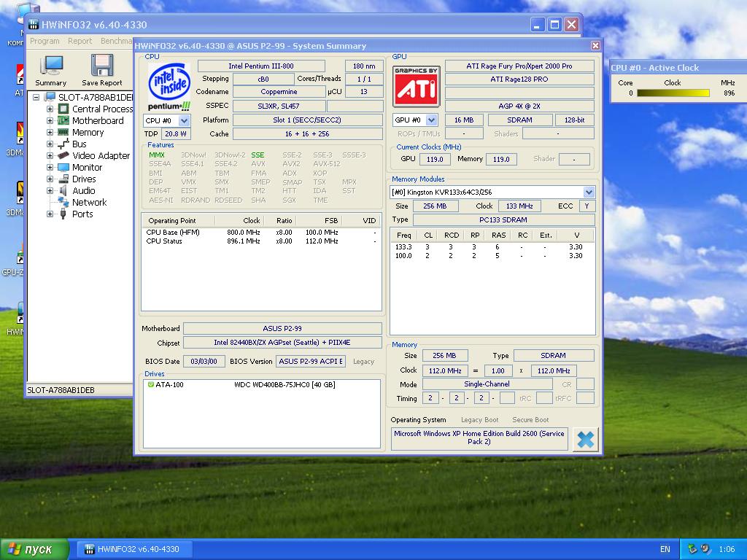The width and height of the screenshot is (747, 560).
Task: Click the Safely Remove Hardware tray icon
Action: click(692, 549)
